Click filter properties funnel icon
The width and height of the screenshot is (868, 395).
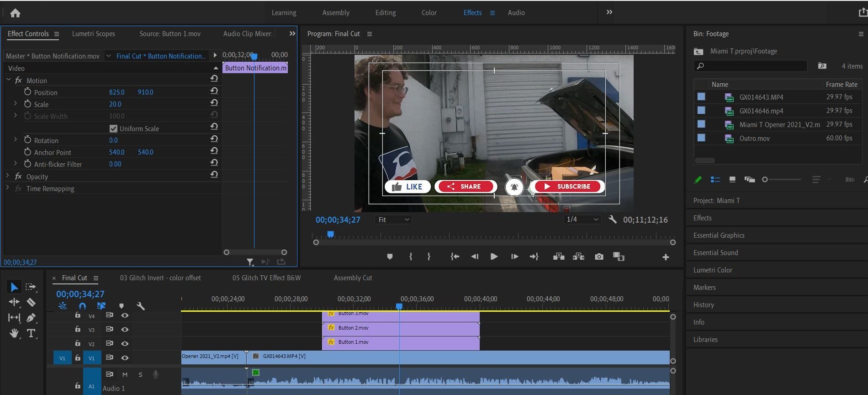[x=250, y=262]
